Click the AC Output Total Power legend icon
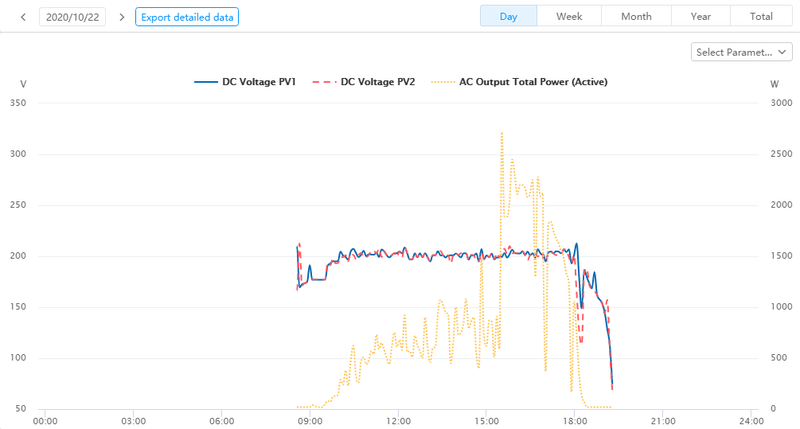Screen dimensions: 800x429 click(x=443, y=82)
